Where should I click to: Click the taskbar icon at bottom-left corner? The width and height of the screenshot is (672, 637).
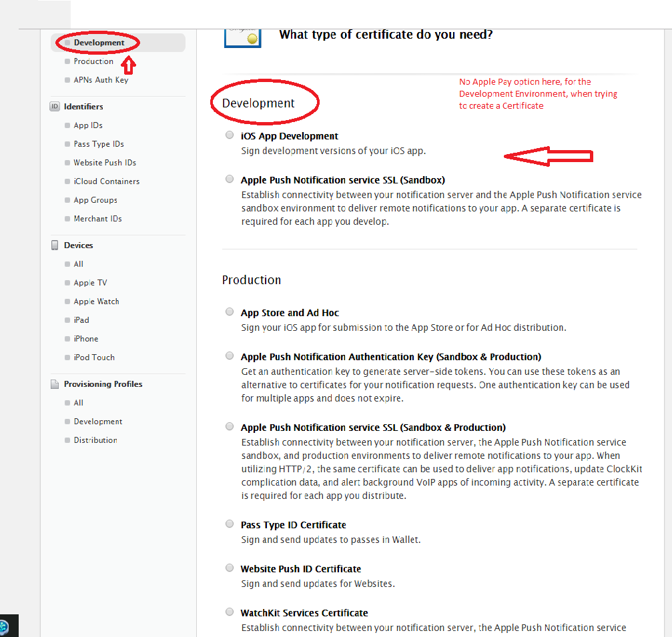click(4, 627)
